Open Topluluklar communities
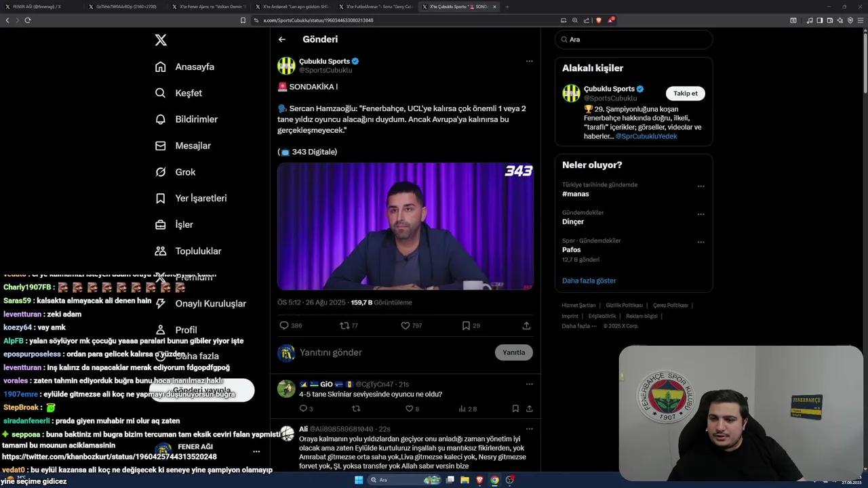This screenshot has width=868, height=488. click(x=188, y=251)
